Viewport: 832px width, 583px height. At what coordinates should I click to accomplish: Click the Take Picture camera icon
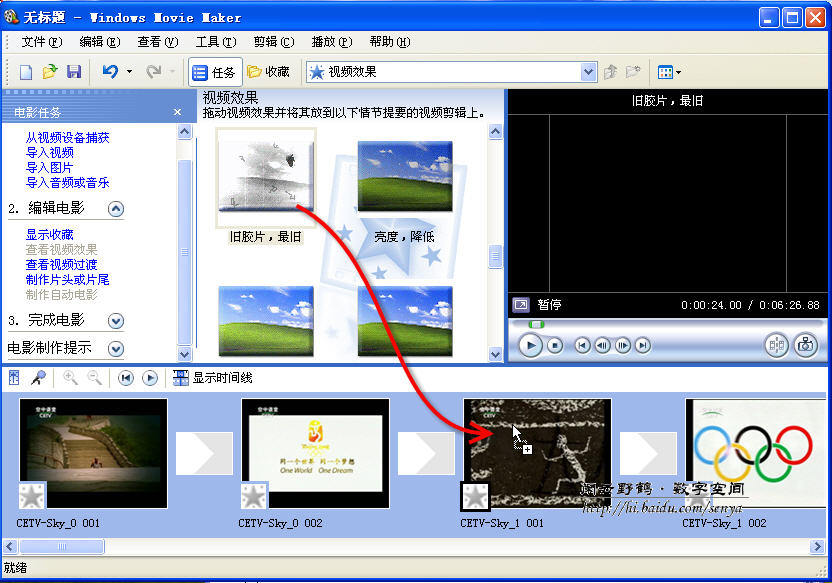805,345
